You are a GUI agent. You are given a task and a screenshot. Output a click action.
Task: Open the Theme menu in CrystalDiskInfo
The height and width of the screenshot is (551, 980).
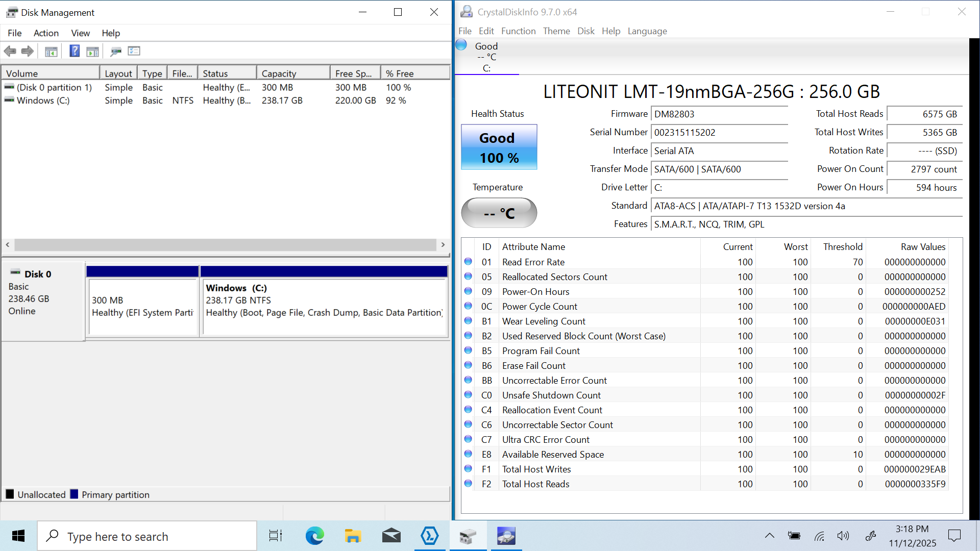[556, 31]
